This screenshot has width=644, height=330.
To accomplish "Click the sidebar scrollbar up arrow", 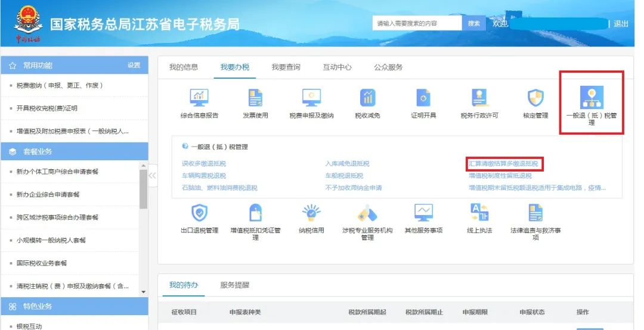I will [x=143, y=166].
